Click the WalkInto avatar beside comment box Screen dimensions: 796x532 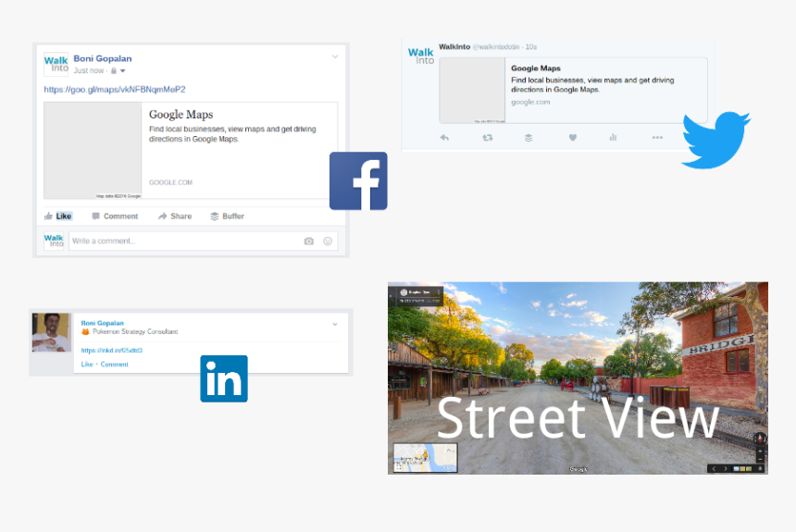[54, 241]
